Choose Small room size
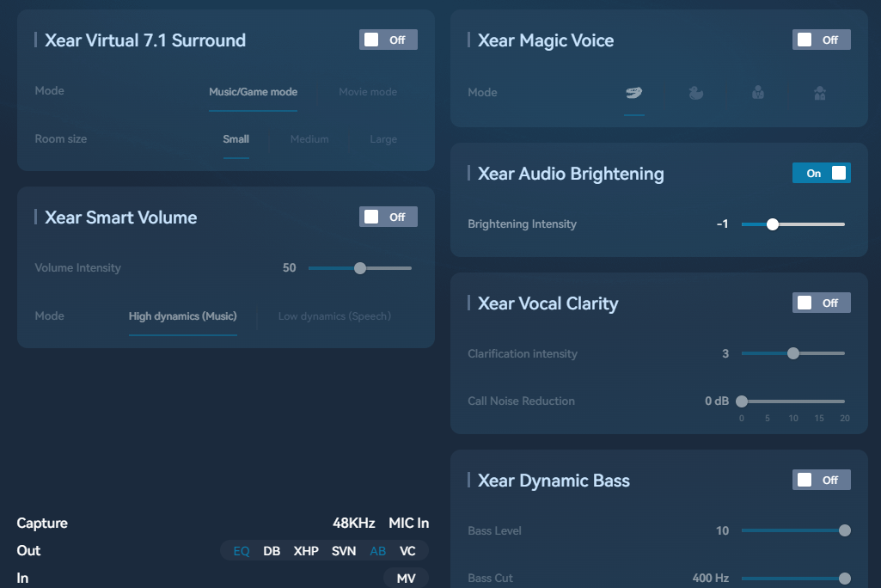Screen dimensions: 881x588 pyautogui.click(x=236, y=139)
